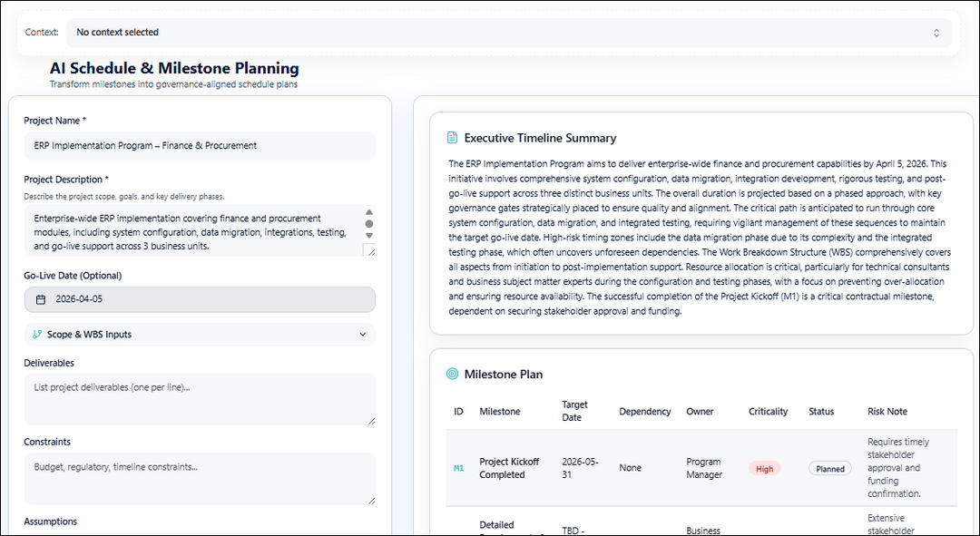This screenshot has height=536, width=980.
Task: Open the Context selector dropdown
Action: 509,33
